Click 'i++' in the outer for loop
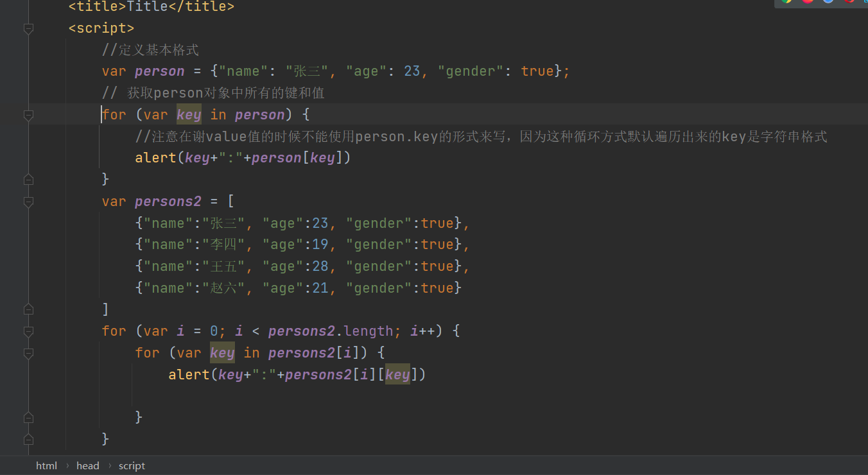Screen dimensions: 868x475 pyautogui.click(x=422, y=331)
